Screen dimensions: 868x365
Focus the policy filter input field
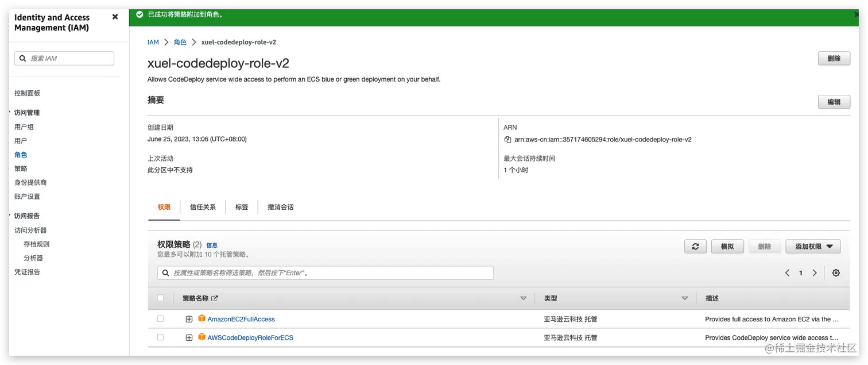tap(325, 273)
